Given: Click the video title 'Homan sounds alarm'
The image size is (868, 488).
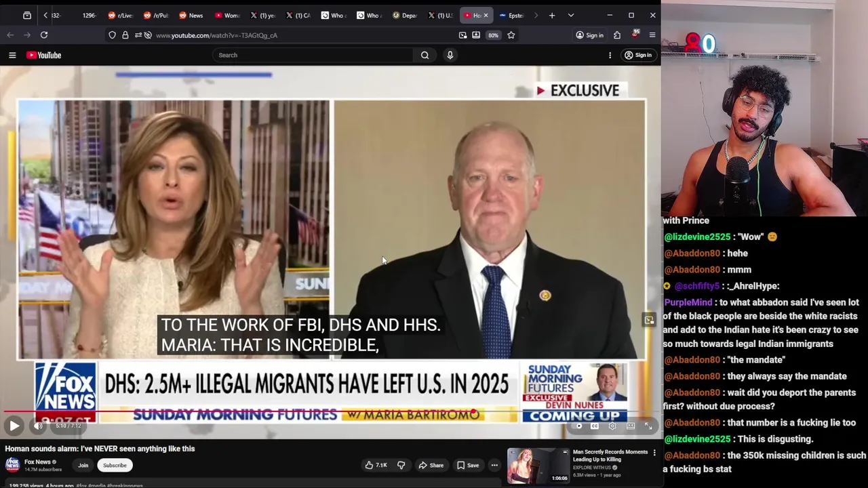Looking at the screenshot, I should pyautogui.click(x=100, y=449).
